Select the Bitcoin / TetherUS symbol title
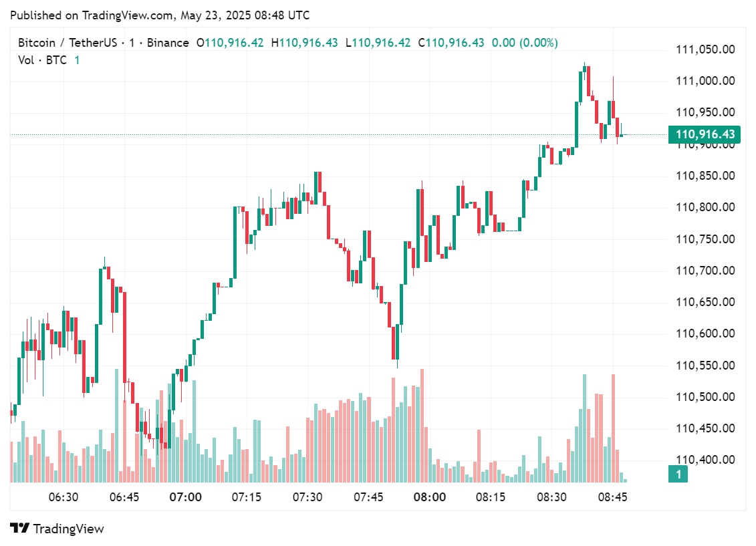756x546 pixels. click(68, 43)
